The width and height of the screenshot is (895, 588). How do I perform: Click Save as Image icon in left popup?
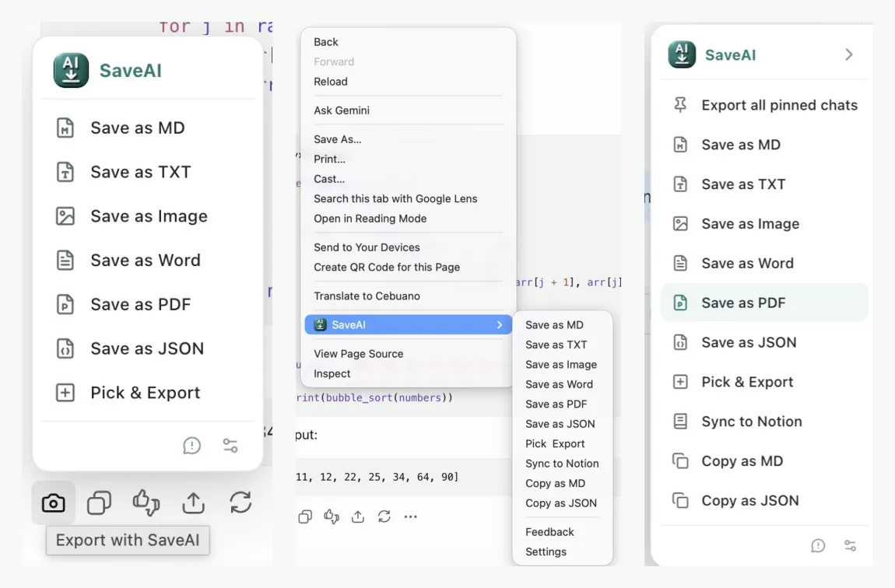65,216
